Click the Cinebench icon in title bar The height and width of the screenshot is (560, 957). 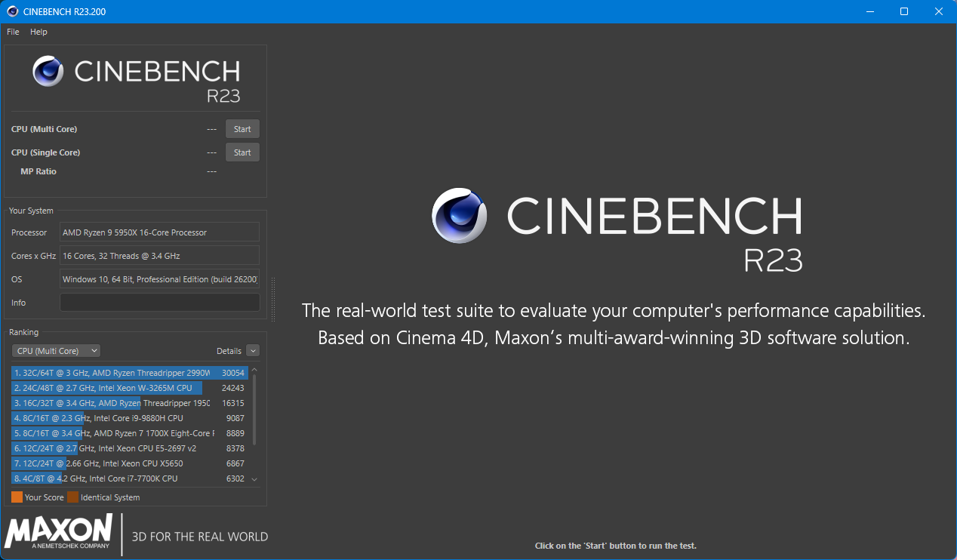point(13,11)
